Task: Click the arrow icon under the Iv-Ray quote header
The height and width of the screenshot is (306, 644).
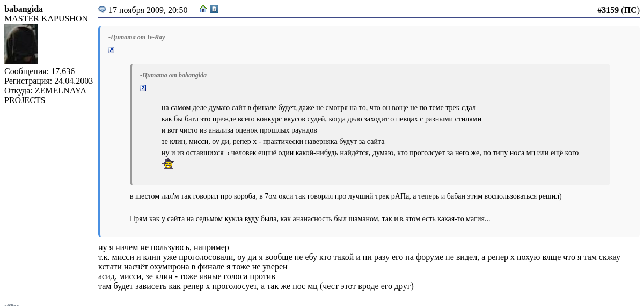Action: (112, 50)
